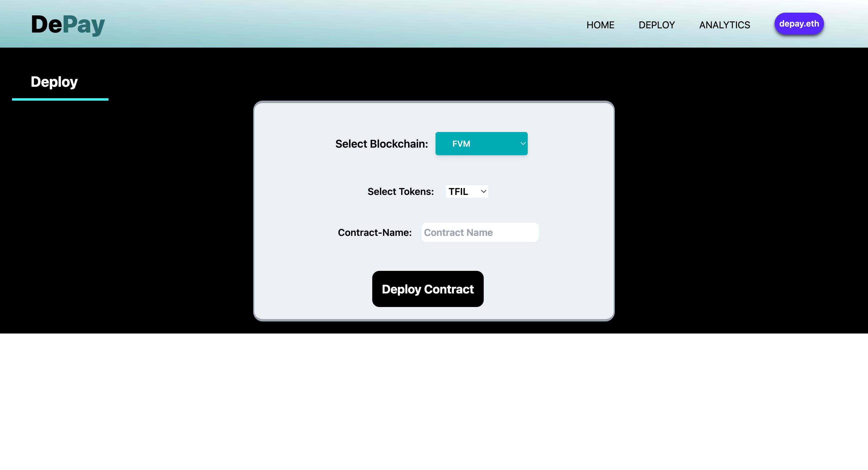Click the Select Tokens label
Screen dimensions: 868x470
tap(401, 191)
